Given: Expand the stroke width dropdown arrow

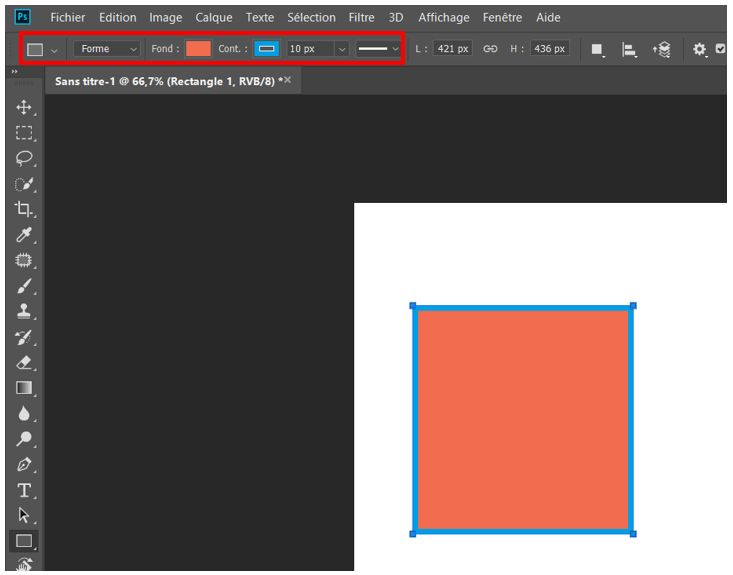Looking at the screenshot, I should [x=342, y=49].
